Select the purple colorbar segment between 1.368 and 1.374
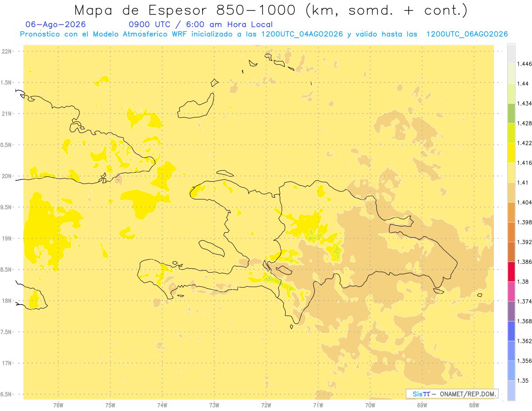 click(511, 311)
